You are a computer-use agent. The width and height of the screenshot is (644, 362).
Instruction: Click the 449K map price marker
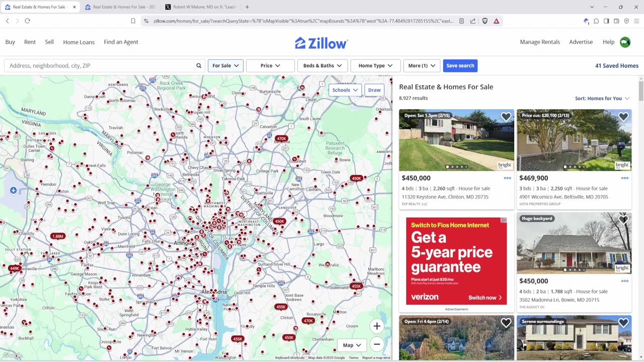pos(15,268)
